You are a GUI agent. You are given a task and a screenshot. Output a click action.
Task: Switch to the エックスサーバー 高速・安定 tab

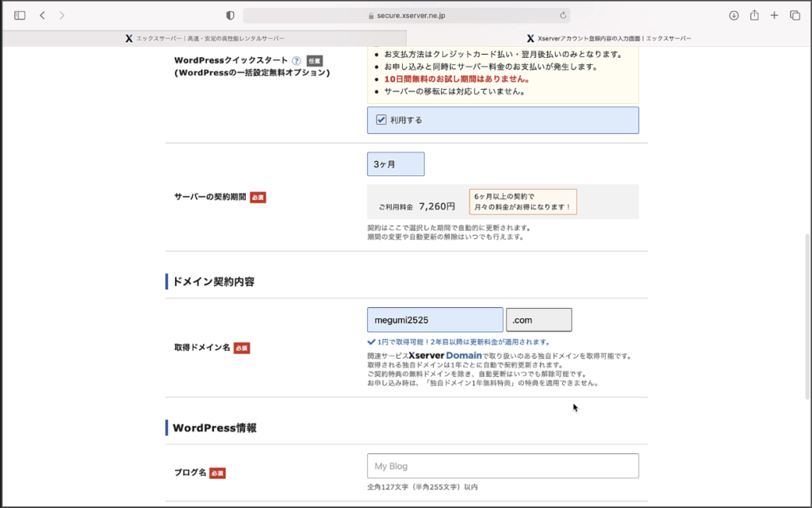[205, 38]
